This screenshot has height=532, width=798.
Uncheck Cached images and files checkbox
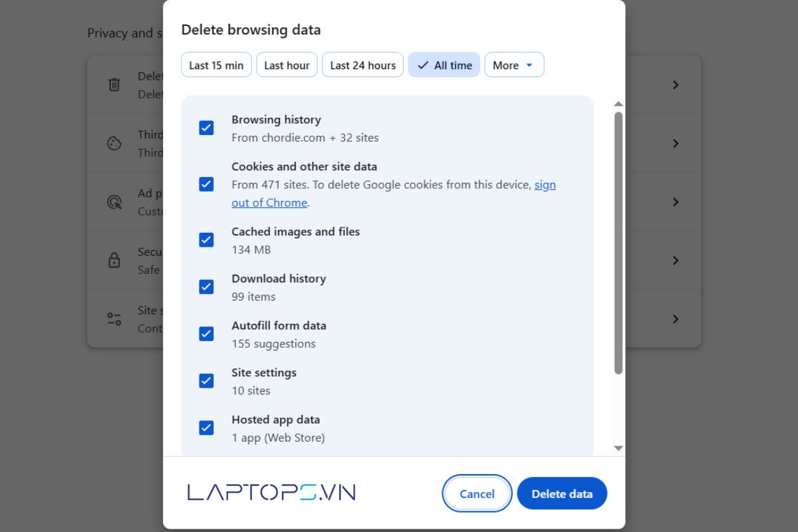pyautogui.click(x=206, y=240)
